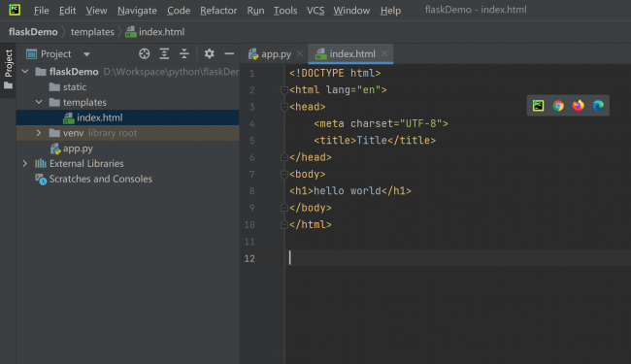Expand External Libraries
The height and width of the screenshot is (364, 631).
[x=25, y=163]
